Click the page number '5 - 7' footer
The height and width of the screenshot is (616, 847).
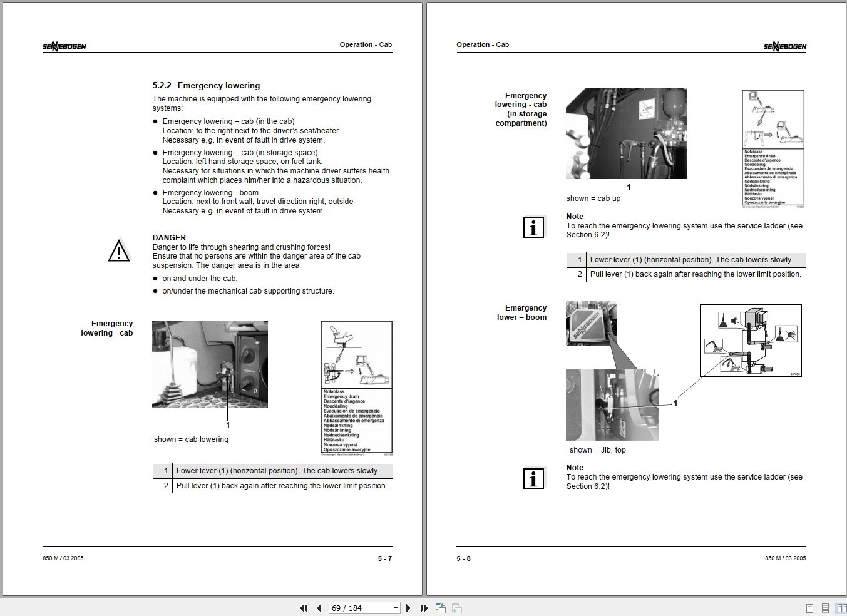[x=385, y=558]
